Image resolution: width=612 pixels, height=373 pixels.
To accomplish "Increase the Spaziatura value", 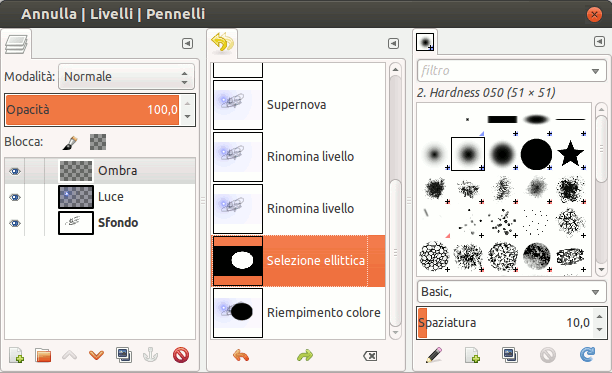I will point(600,316).
